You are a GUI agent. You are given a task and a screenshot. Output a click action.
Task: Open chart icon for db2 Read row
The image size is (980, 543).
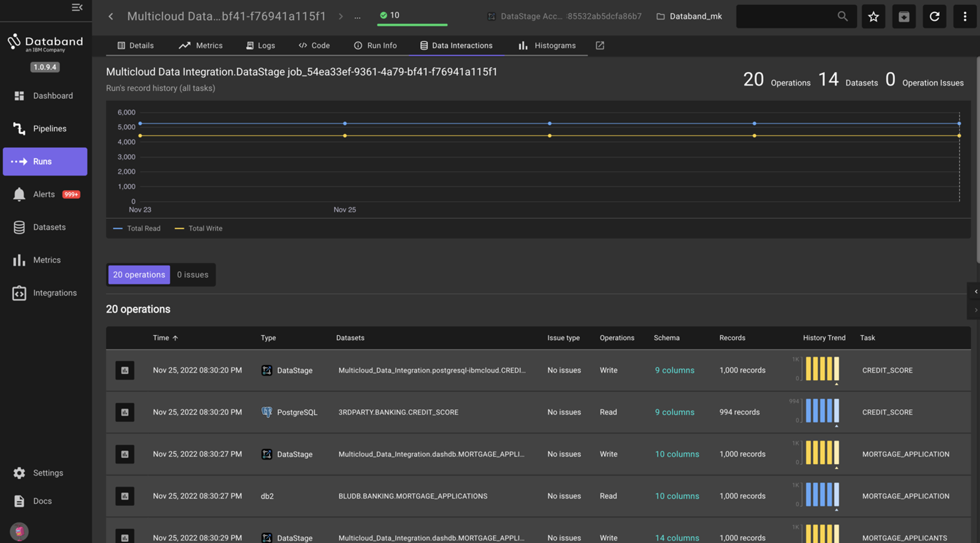125,496
